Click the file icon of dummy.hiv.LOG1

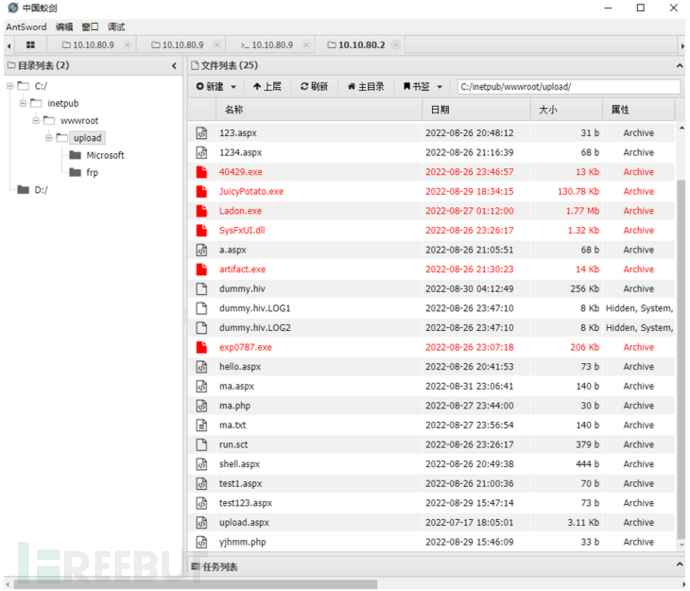click(202, 308)
